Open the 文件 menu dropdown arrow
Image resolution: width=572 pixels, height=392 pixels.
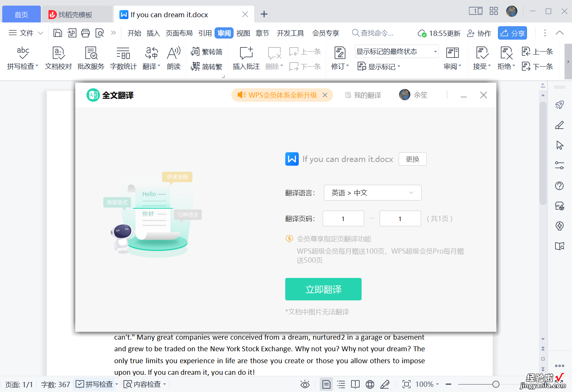41,33
